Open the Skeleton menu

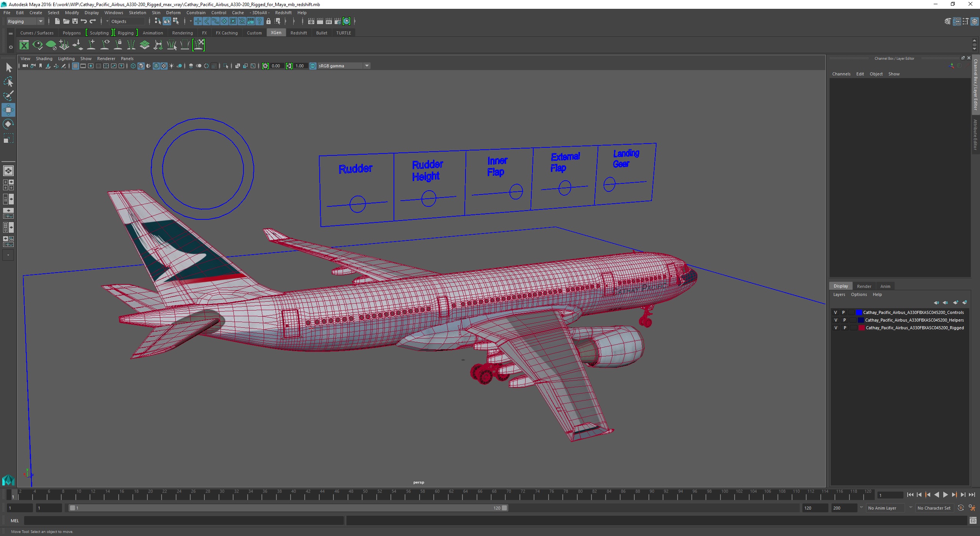coord(137,13)
